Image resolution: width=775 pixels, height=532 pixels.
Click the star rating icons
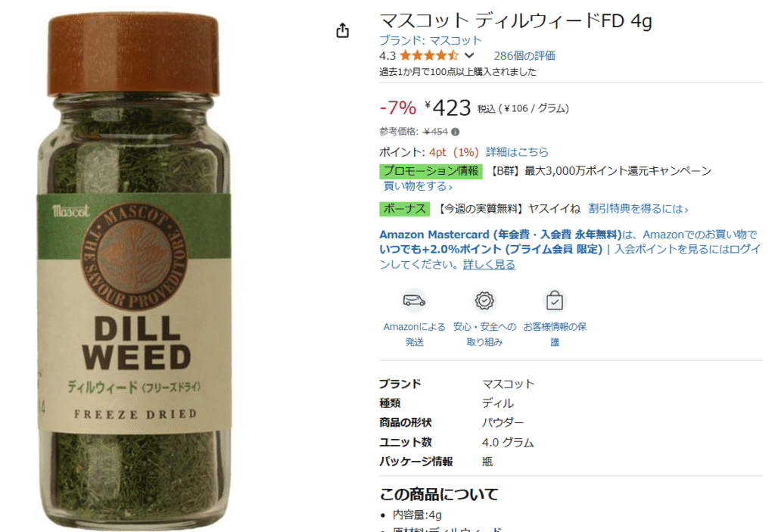429,55
